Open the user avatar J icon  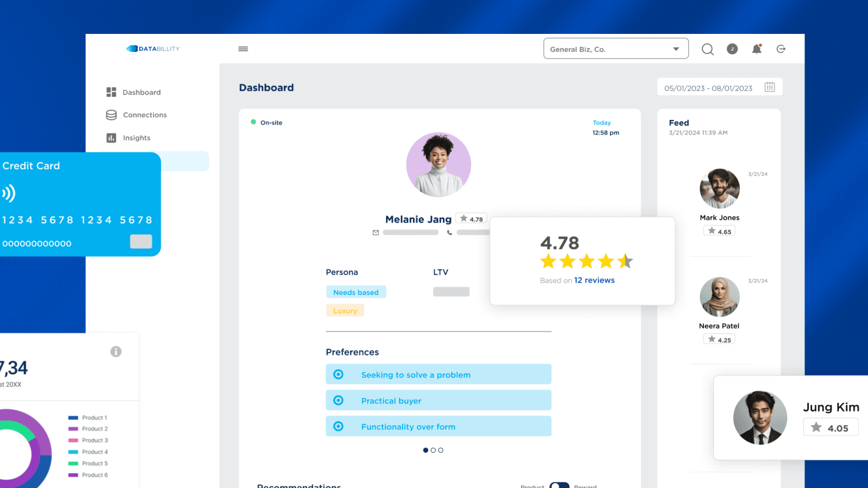[x=732, y=49]
